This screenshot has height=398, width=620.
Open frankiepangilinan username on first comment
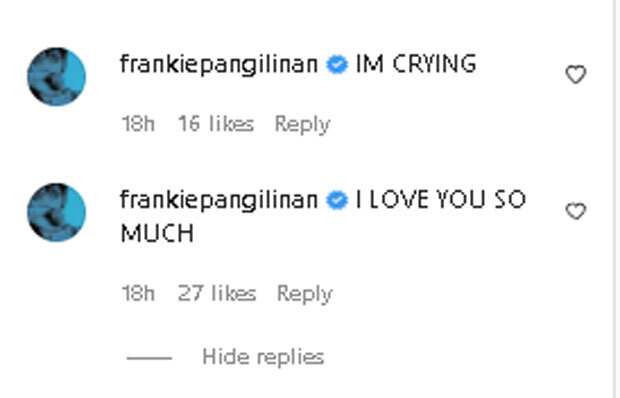coord(219,65)
